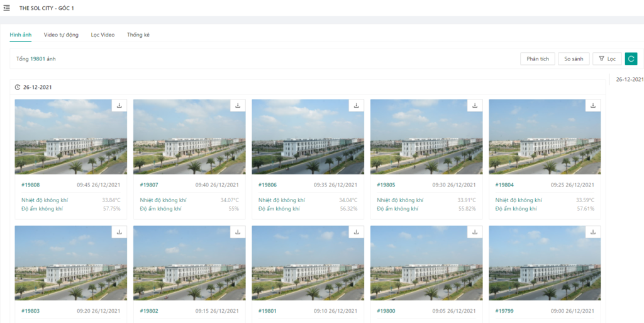Jump to 26-12-2021 in the date sidebar
The height and width of the screenshot is (323, 644).
[630, 79]
